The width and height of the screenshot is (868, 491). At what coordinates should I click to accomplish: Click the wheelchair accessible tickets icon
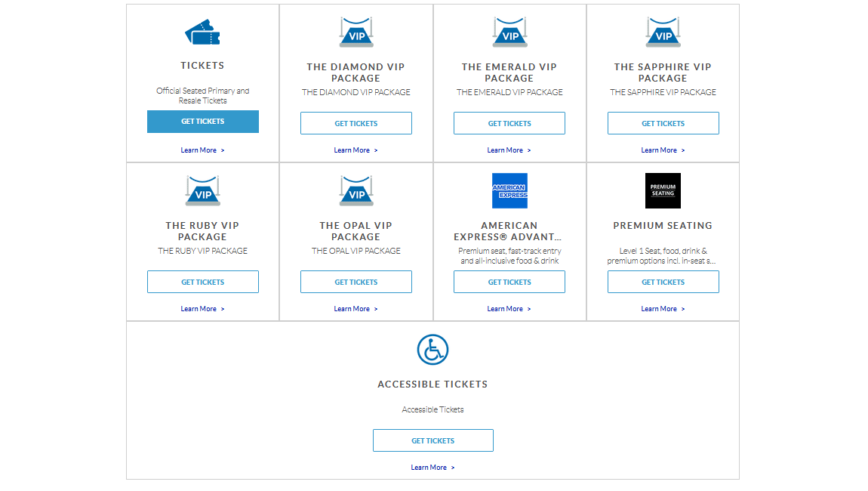click(x=432, y=350)
